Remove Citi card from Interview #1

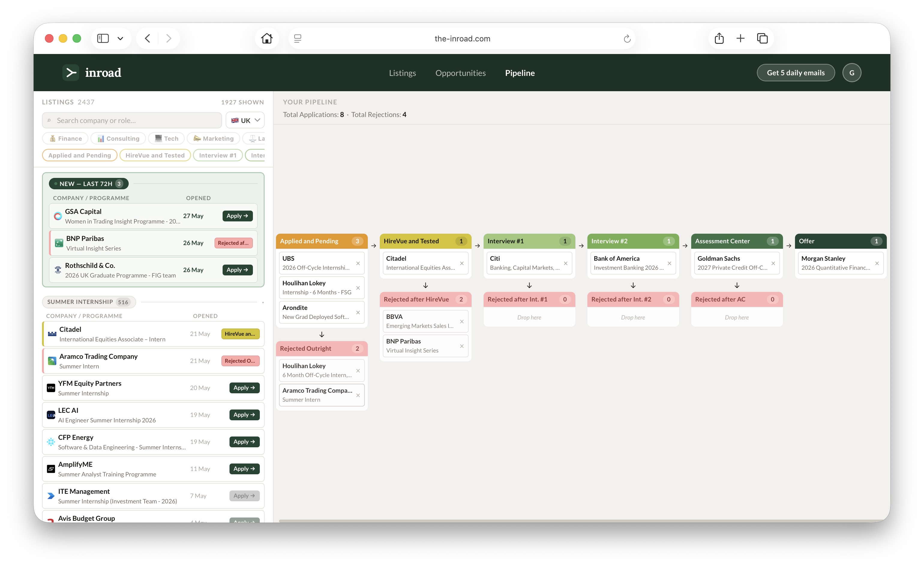tap(565, 263)
